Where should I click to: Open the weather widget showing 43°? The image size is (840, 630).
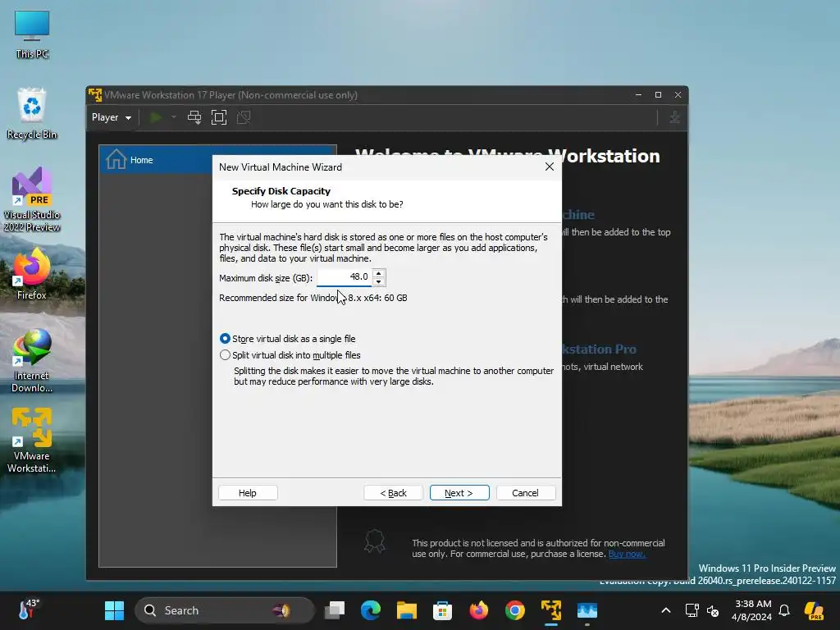click(x=29, y=609)
